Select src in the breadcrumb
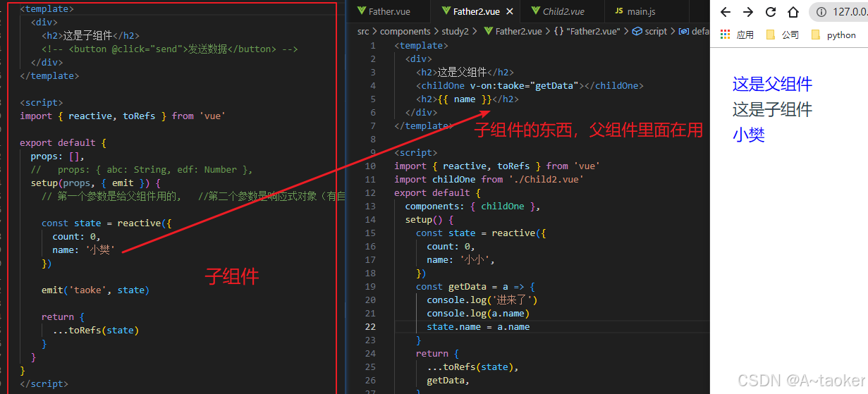Image resolution: width=868 pixels, height=394 pixels. coord(363,31)
